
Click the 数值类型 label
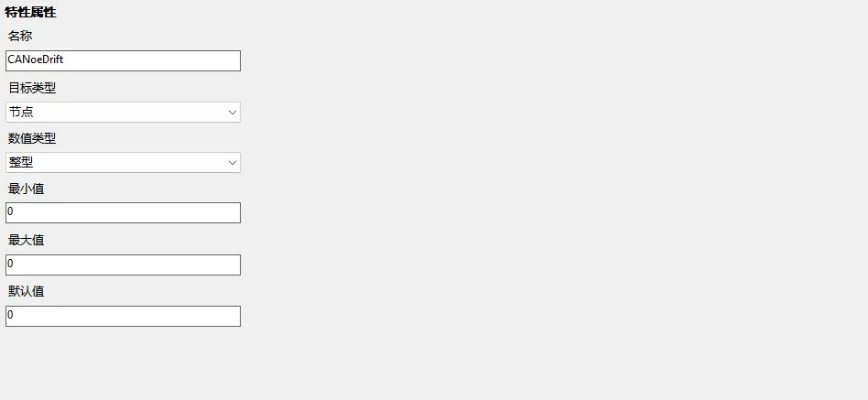coord(32,138)
